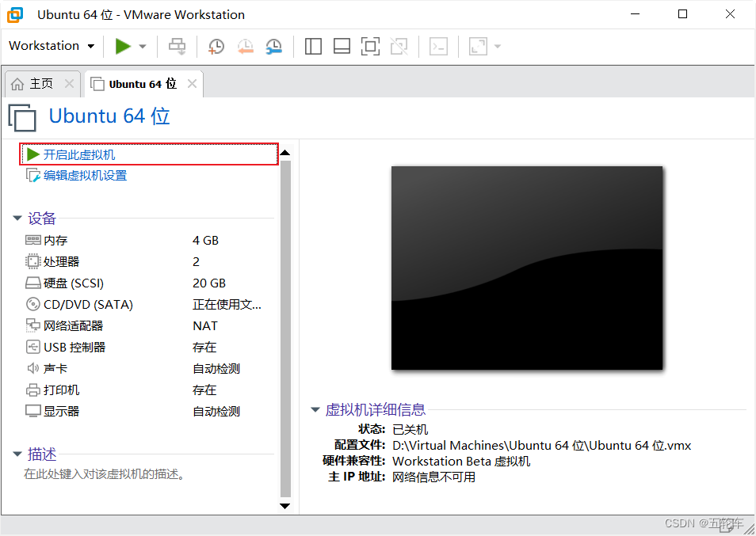The width and height of the screenshot is (756, 536).
Task: Toggle the Library panel visibility icon
Action: point(313,46)
